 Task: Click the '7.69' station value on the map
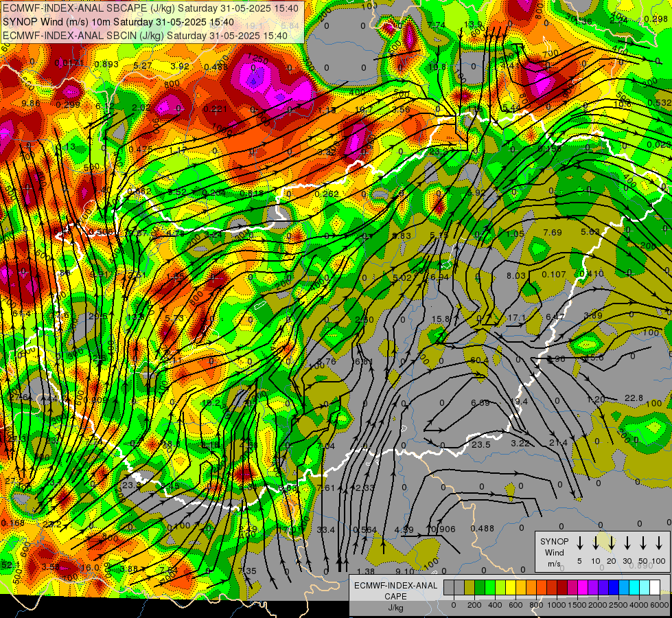coord(553,233)
